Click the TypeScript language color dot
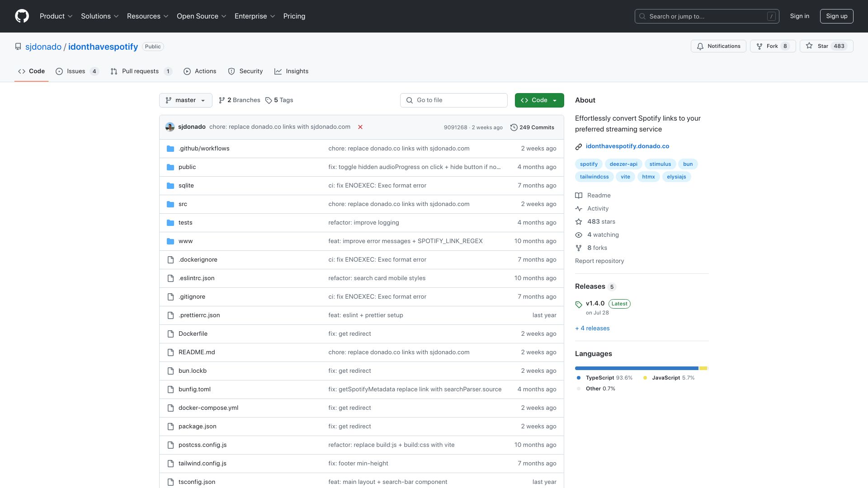 point(579,378)
